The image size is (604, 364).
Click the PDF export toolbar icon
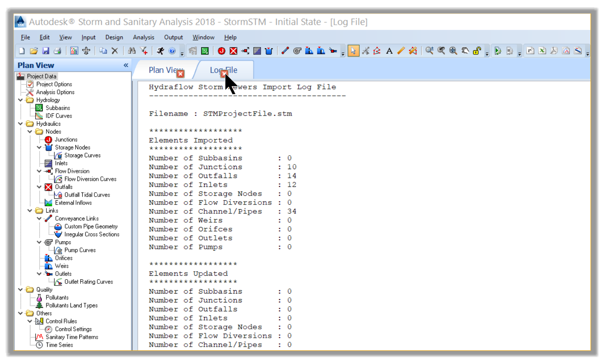click(554, 51)
